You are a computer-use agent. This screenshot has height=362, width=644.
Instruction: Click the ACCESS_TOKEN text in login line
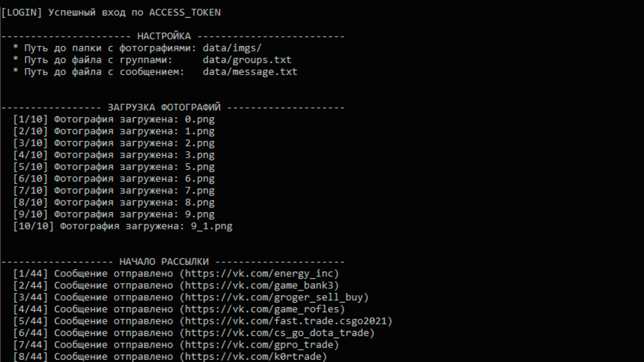tap(185, 12)
